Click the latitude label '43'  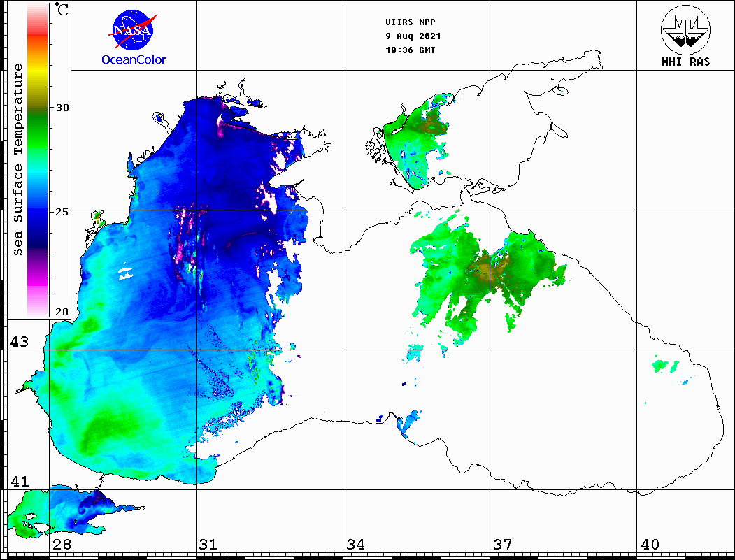(x=19, y=342)
